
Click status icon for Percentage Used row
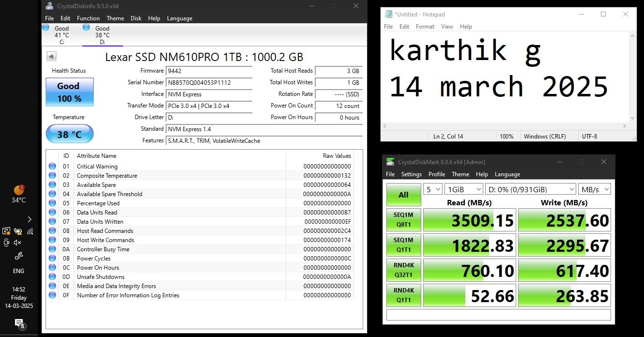52,203
